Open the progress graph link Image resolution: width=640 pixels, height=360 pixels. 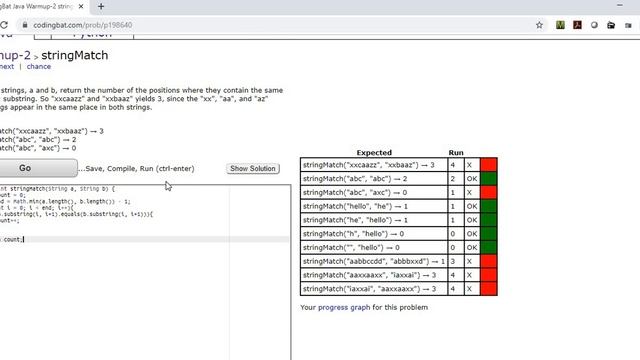[x=344, y=307]
